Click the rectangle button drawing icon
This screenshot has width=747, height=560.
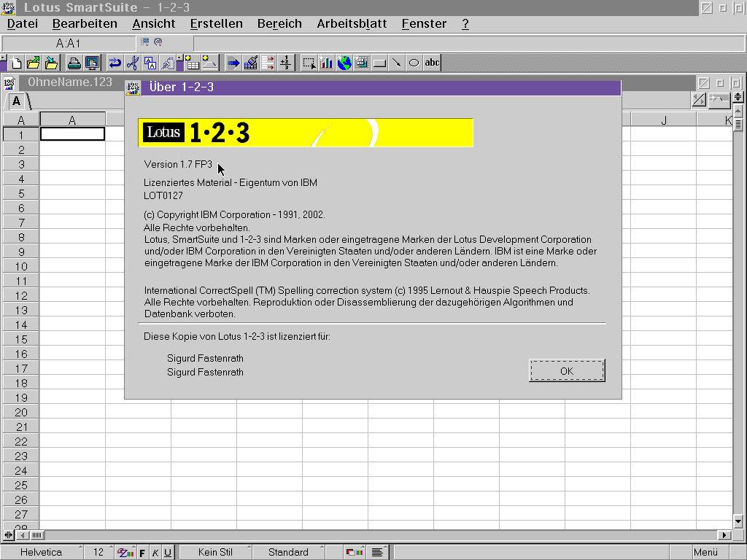pos(379,63)
